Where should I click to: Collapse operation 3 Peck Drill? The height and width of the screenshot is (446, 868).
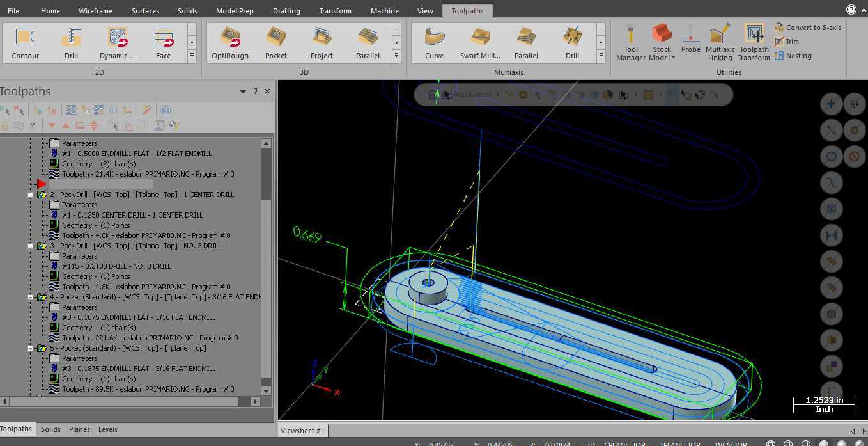click(30, 246)
